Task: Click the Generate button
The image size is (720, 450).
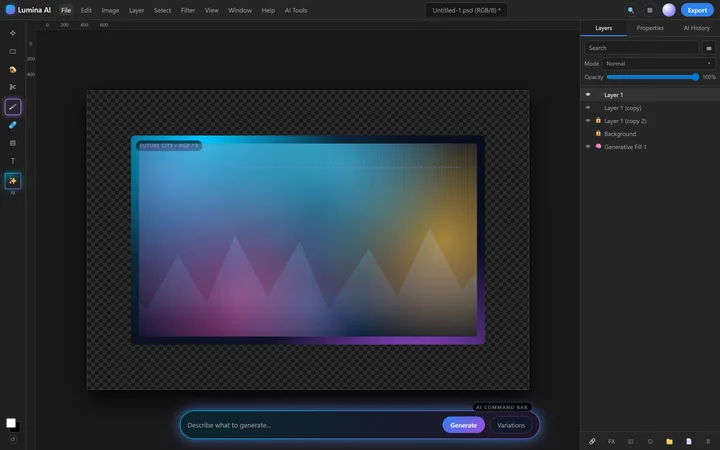Action: [463, 425]
